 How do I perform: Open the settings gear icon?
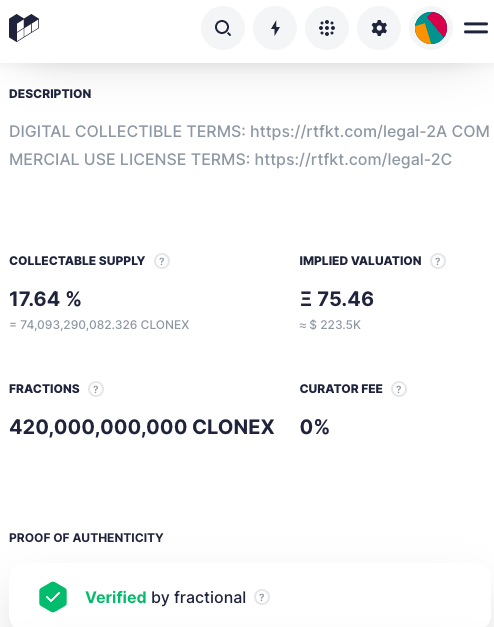pyautogui.click(x=379, y=28)
